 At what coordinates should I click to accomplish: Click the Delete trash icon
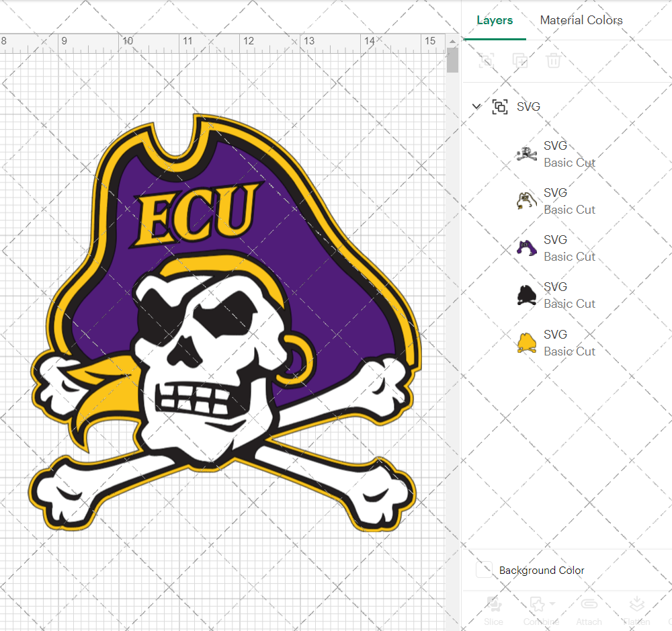pos(553,60)
